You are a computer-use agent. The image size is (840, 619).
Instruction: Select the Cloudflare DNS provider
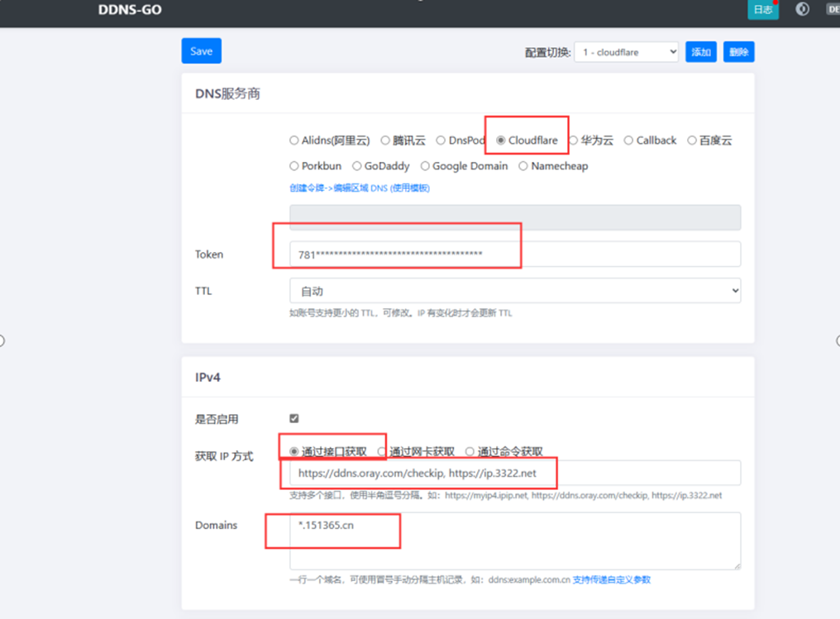point(501,140)
